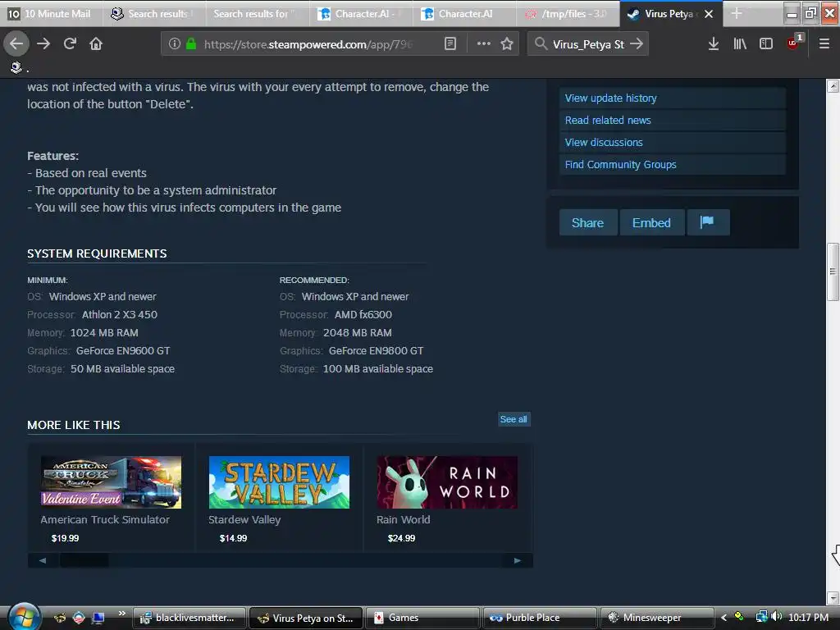Go forward with the arrow button

point(43,44)
